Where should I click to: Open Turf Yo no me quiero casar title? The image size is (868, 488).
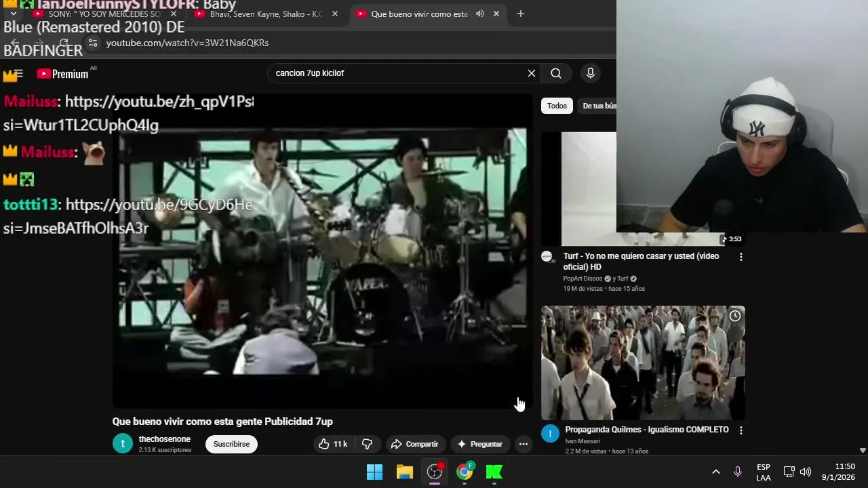click(x=641, y=261)
